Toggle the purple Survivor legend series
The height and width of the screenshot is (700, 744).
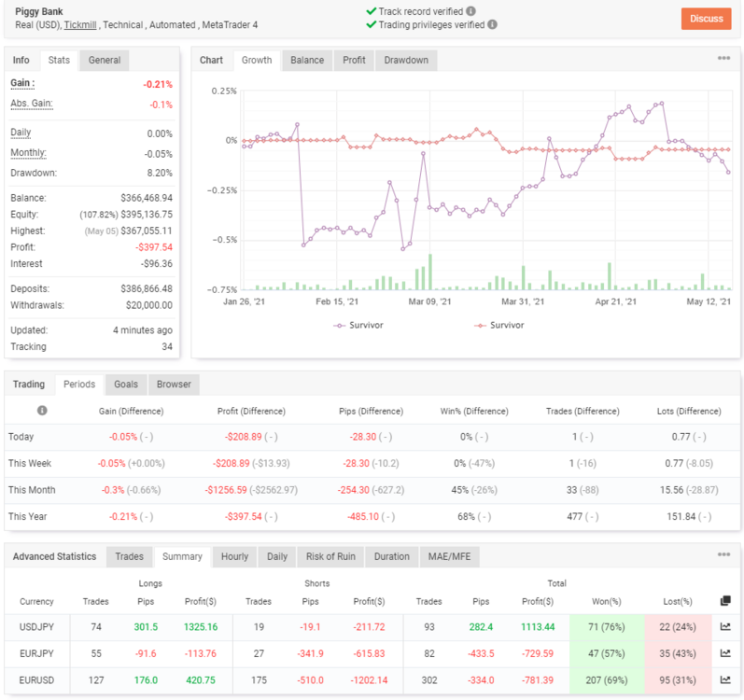point(358,325)
